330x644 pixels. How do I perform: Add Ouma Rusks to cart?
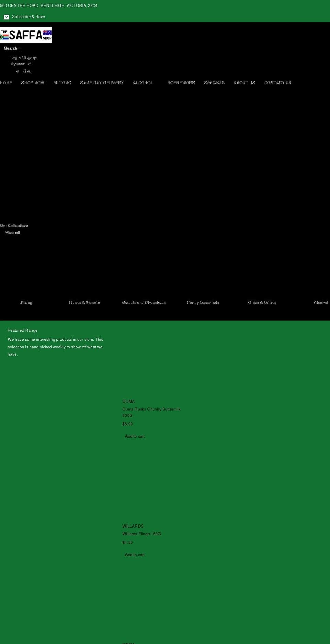[135, 436]
